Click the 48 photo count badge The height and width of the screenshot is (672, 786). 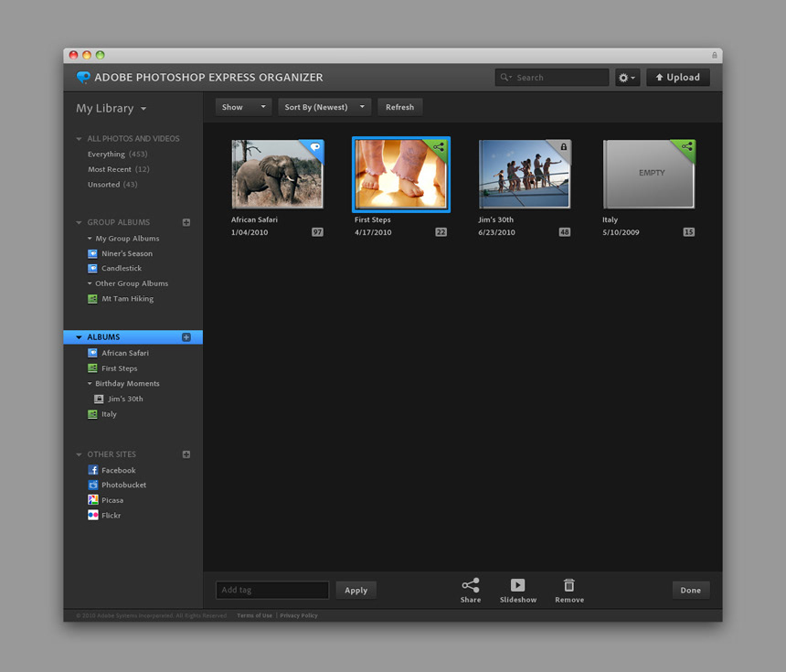[x=565, y=232]
